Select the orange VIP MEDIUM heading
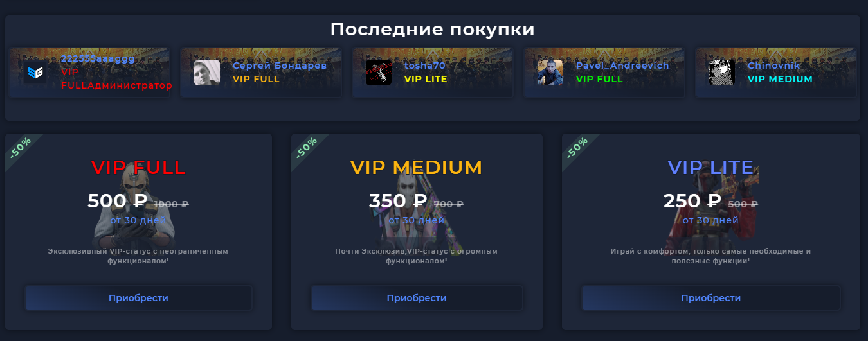Screen dimensions: 868x341 tap(417, 168)
